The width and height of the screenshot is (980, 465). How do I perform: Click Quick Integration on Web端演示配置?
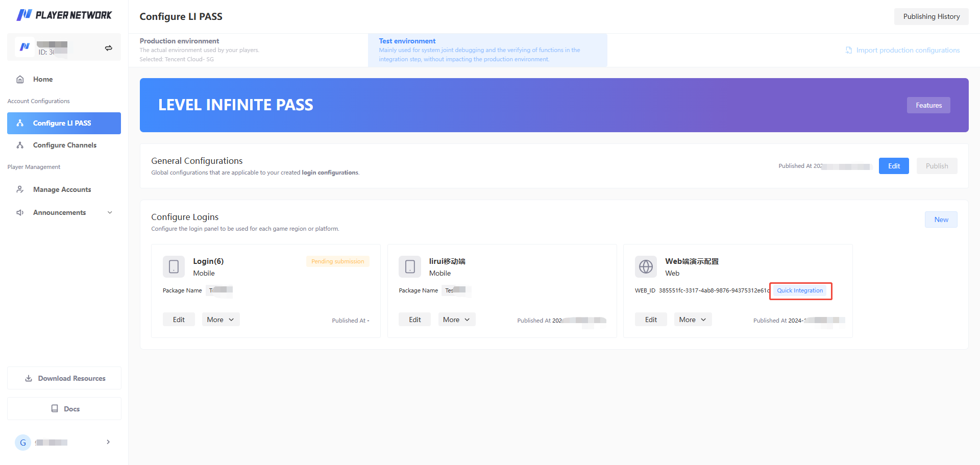point(800,290)
